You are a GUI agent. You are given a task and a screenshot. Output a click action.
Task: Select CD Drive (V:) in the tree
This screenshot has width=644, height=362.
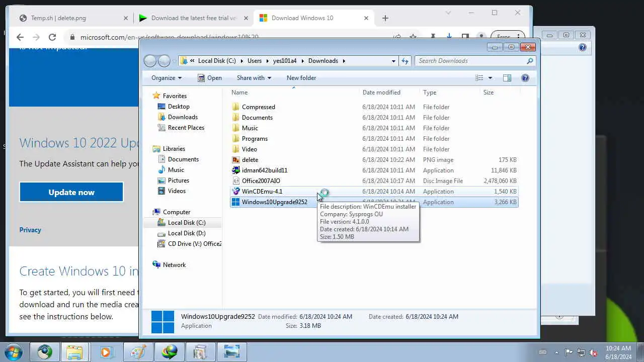(195, 244)
